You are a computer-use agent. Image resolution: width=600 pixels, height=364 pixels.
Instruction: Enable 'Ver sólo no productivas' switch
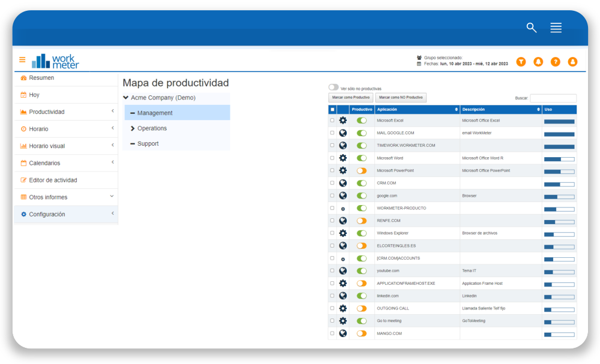334,88
